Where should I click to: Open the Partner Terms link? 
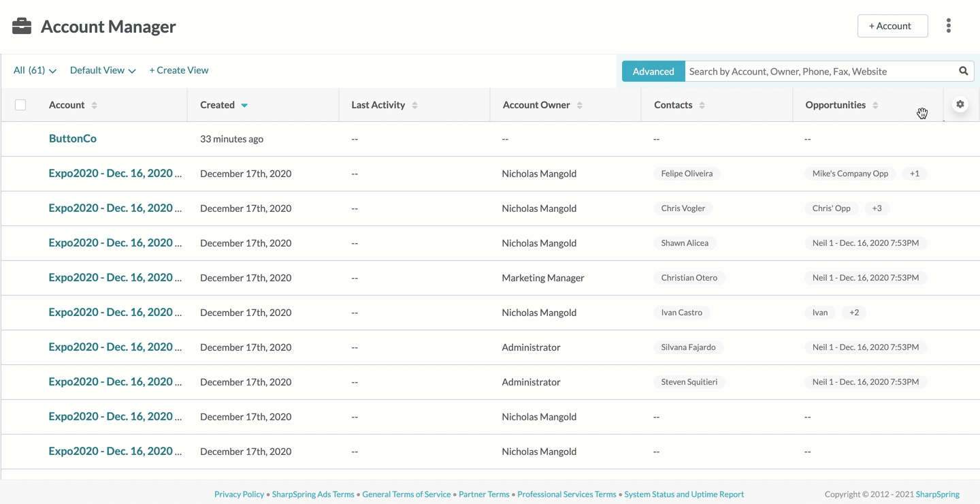[484, 494]
